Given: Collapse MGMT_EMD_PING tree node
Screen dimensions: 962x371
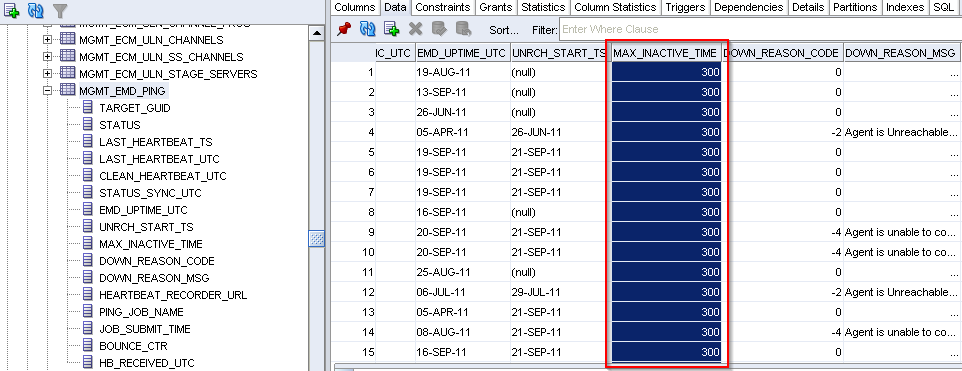Looking at the screenshot, I should click(x=47, y=91).
